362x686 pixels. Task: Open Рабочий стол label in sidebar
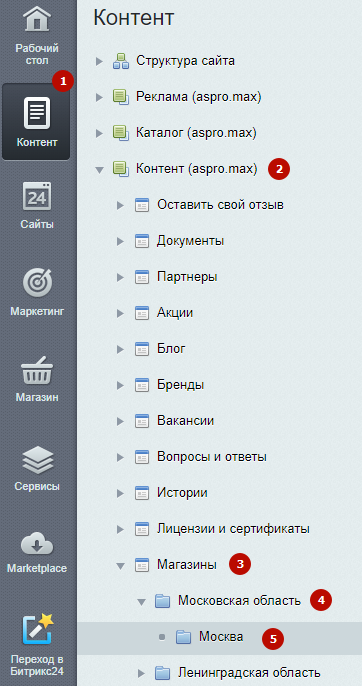37,54
